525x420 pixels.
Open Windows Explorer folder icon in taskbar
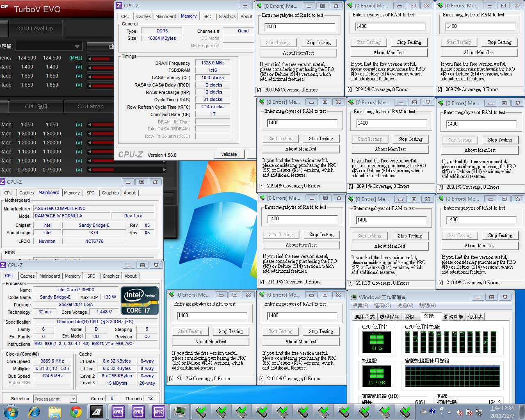coord(55,411)
